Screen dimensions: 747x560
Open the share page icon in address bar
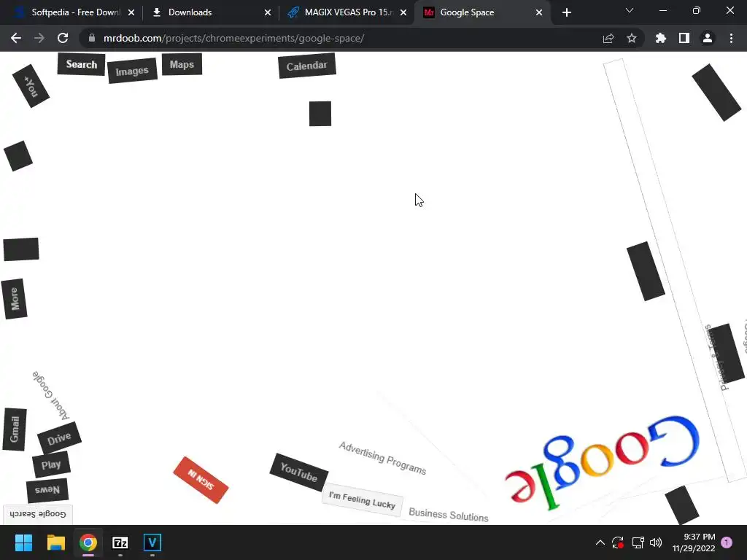(608, 38)
